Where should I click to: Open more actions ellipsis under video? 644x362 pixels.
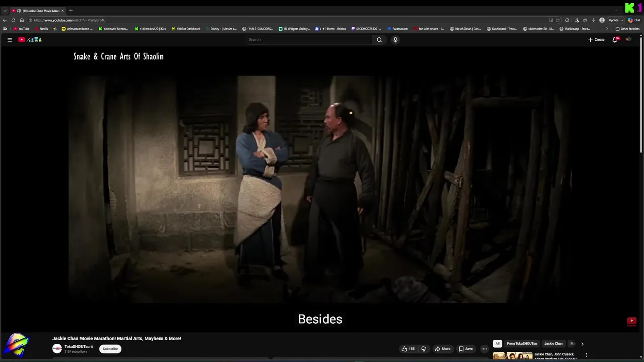pyautogui.click(x=485, y=349)
